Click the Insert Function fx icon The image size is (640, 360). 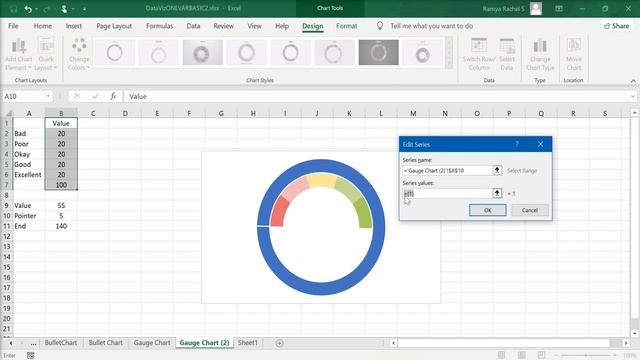[x=113, y=96]
